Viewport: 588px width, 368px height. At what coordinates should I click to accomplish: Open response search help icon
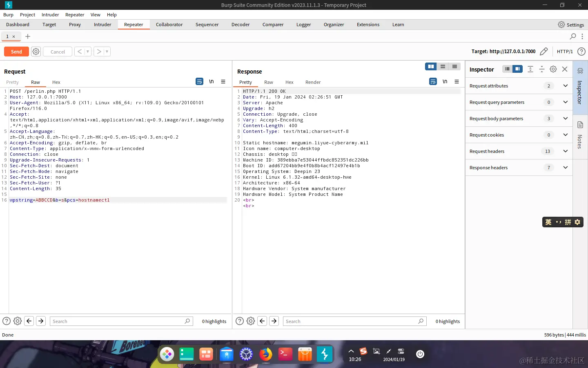[240, 321]
